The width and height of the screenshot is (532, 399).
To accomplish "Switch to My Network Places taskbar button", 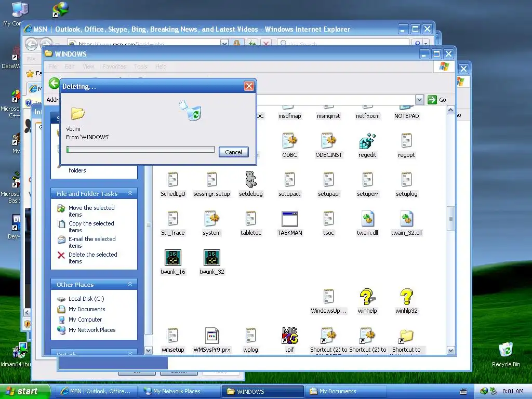I will 180,391.
